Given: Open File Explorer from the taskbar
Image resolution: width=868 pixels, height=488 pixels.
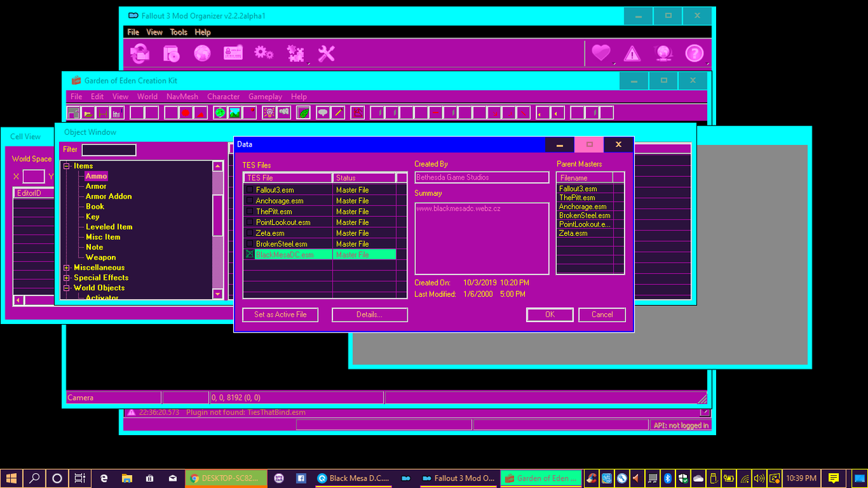Looking at the screenshot, I should [127, 478].
